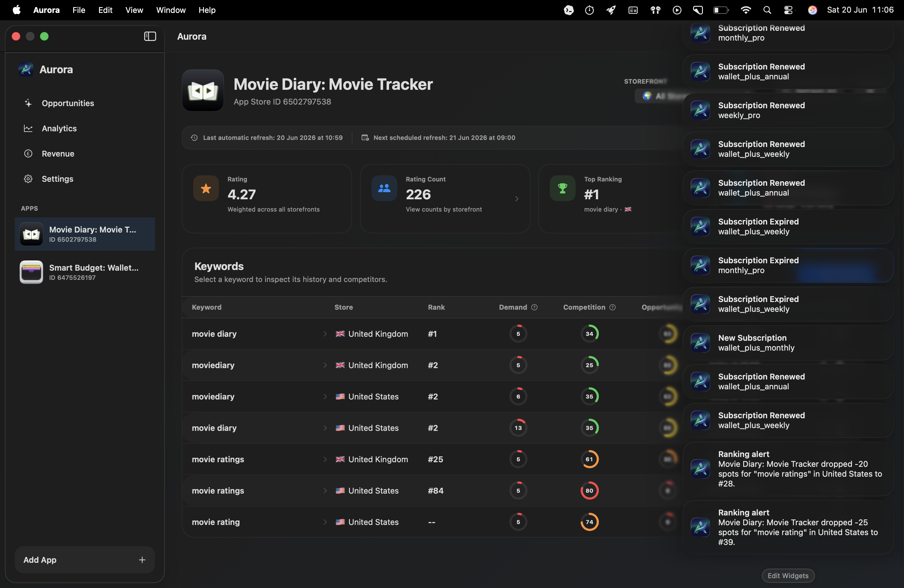This screenshot has width=904, height=588.
Task: Expand movie rating United States keyword chevron
Action: tap(325, 522)
